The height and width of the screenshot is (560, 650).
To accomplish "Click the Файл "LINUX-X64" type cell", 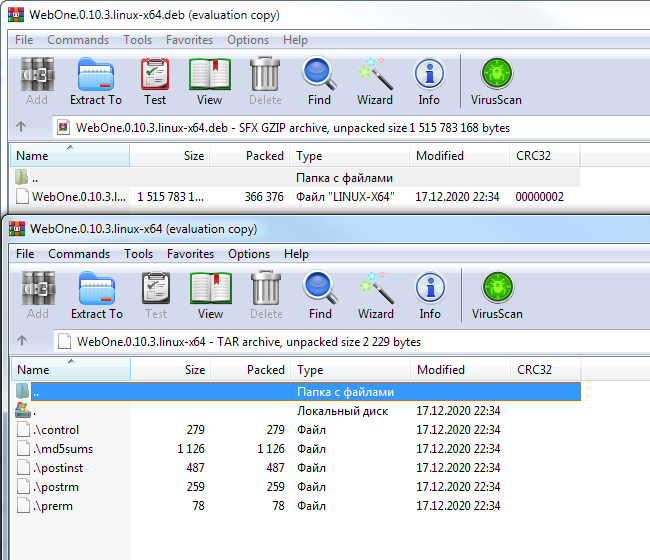I will (345, 196).
